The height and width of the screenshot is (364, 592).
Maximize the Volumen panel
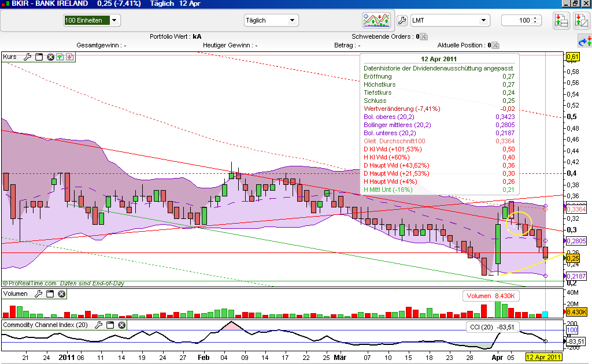(50, 294)
